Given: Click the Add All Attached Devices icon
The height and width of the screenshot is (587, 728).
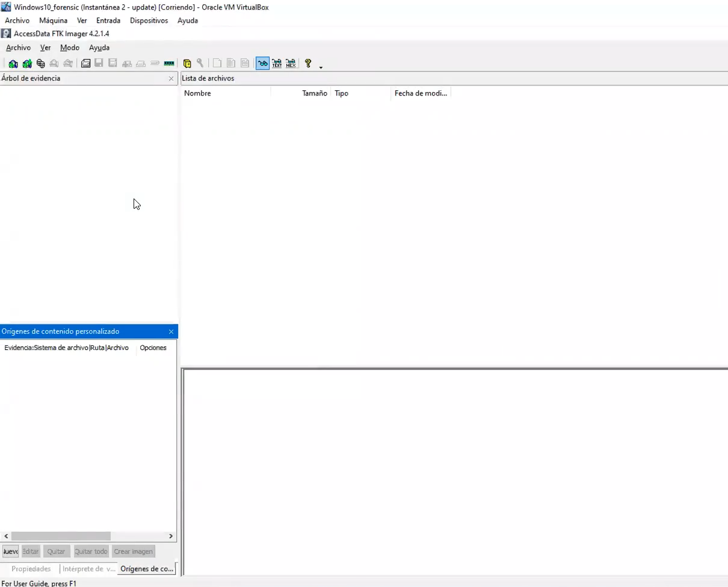Looking at the screenshot, I should coord(27,63).
